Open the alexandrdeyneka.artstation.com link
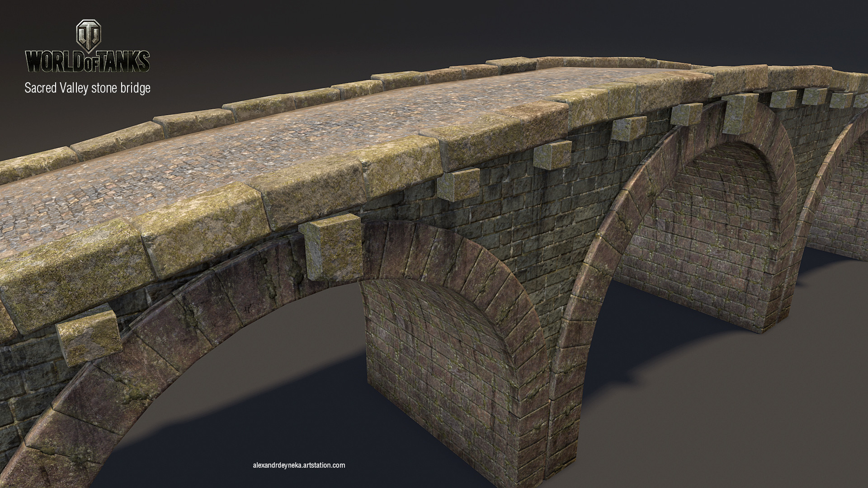This screenshot has width=868, height=488. pos(299,465)
